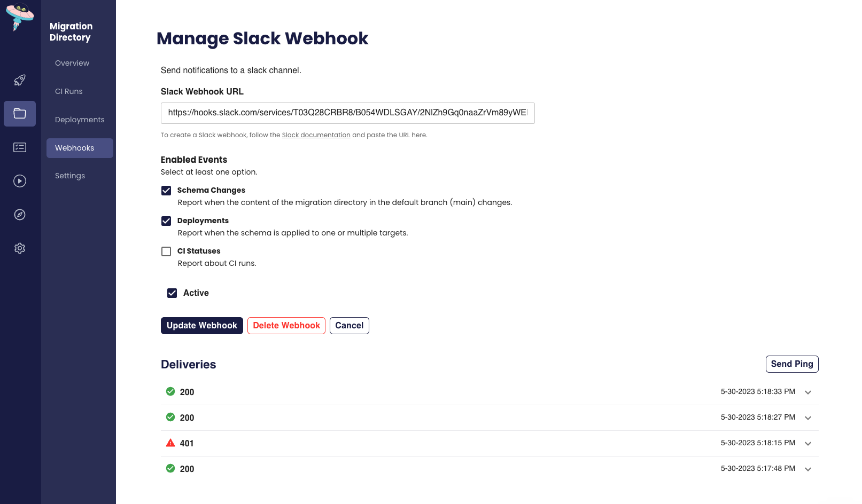The width and height of the screenshot is (862, 504).
Task: Enable the CI Statuses checkbox
Action: pyautogui.click(x=166, y=251)
